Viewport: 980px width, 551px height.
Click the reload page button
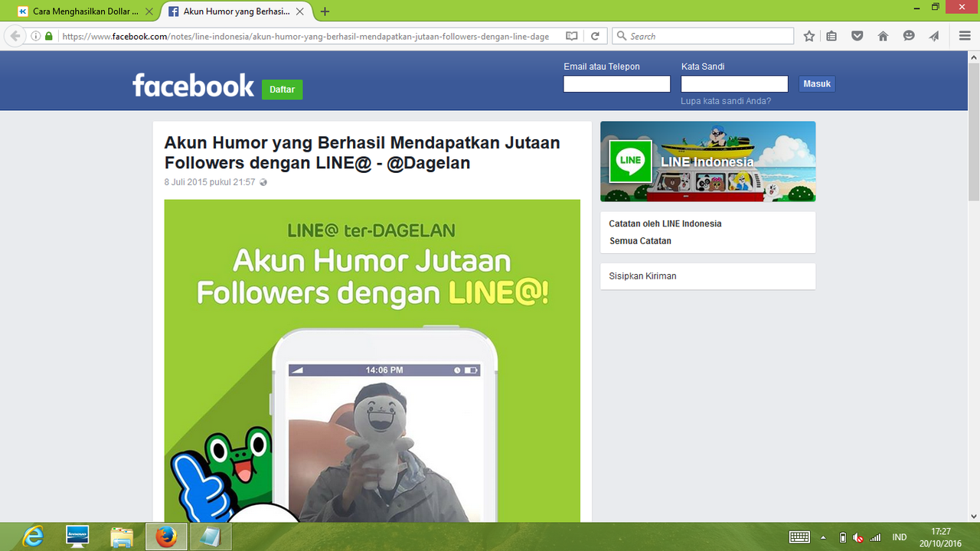pyautogui.click(x=594, y=36)
